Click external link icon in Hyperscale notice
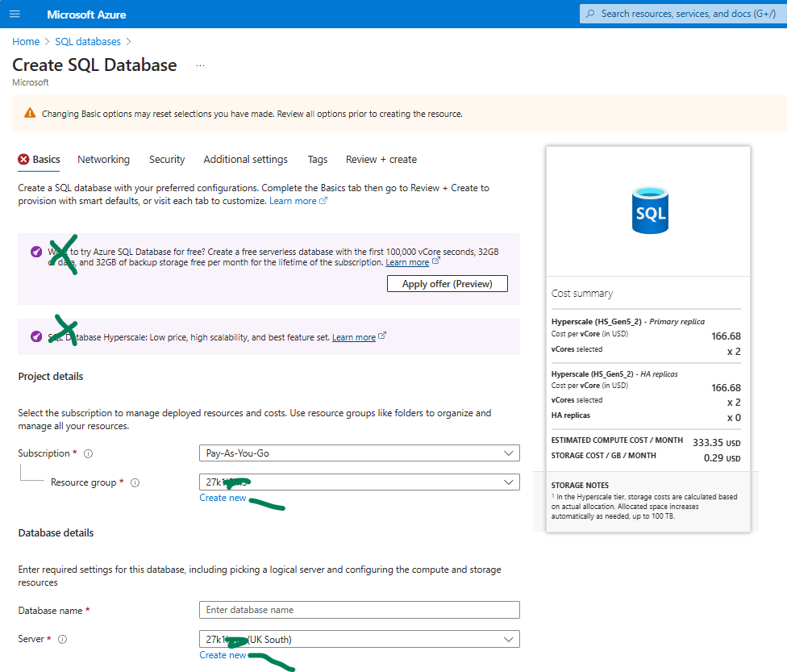 tap(382, 336)
